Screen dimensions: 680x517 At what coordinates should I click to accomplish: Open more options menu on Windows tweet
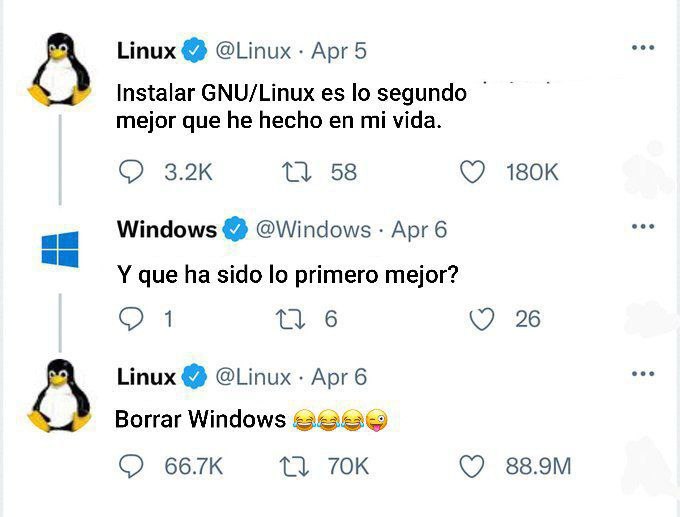pos(643,226)
